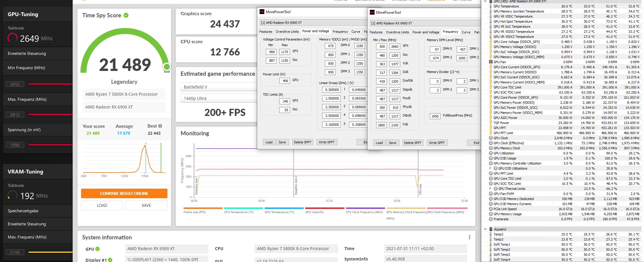
Task: Click the green check beside Display #1
Action: pyautogui.click(x=110, y=260)
